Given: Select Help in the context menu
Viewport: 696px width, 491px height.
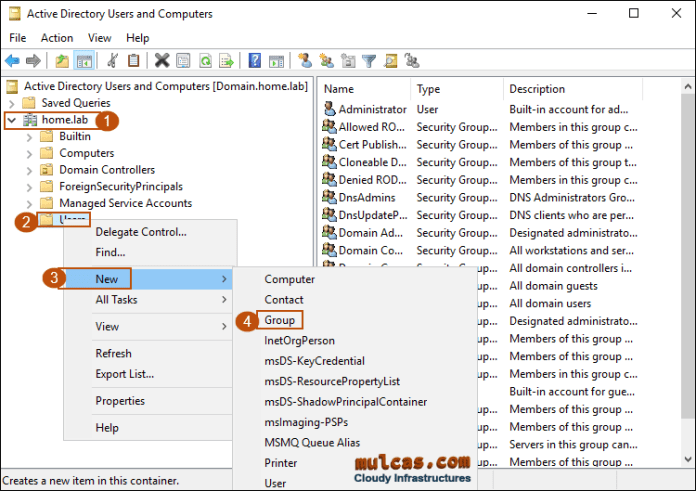Looking at the screenshot, I should (148, 428).
